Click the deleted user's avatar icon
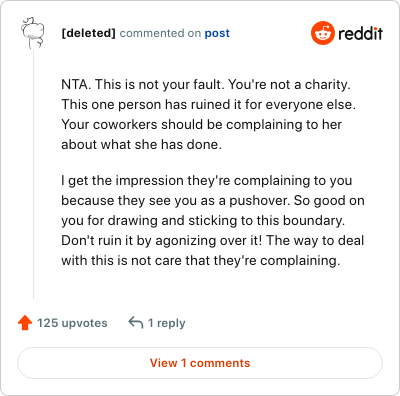400x396 pixels. [x=33, y=33]
